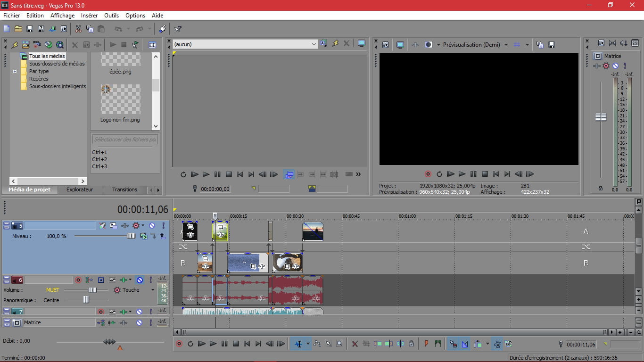
Task: Open the Affichage menu
Action: (63, 16)
